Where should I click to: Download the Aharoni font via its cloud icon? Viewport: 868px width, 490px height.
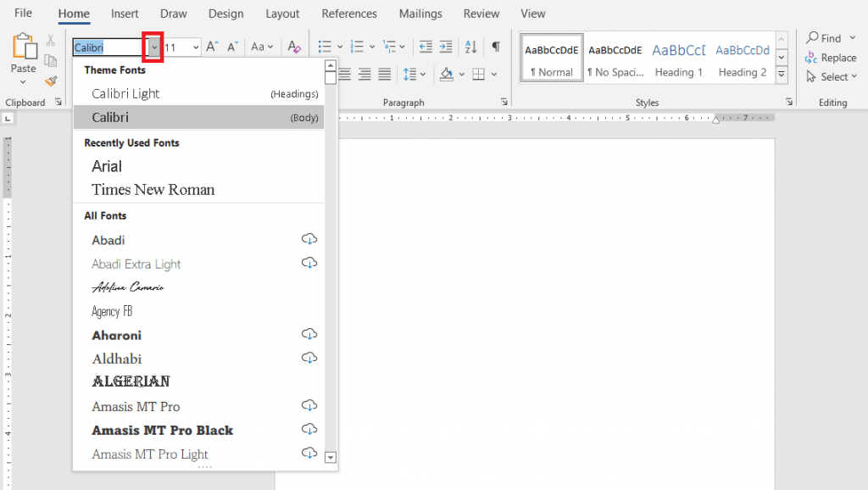point(309,333)
